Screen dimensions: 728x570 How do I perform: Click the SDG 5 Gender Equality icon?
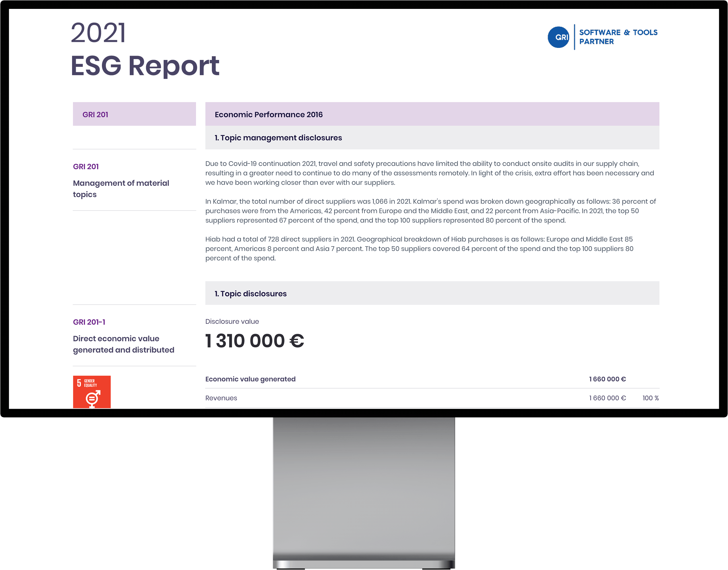[x=92, y=392]
